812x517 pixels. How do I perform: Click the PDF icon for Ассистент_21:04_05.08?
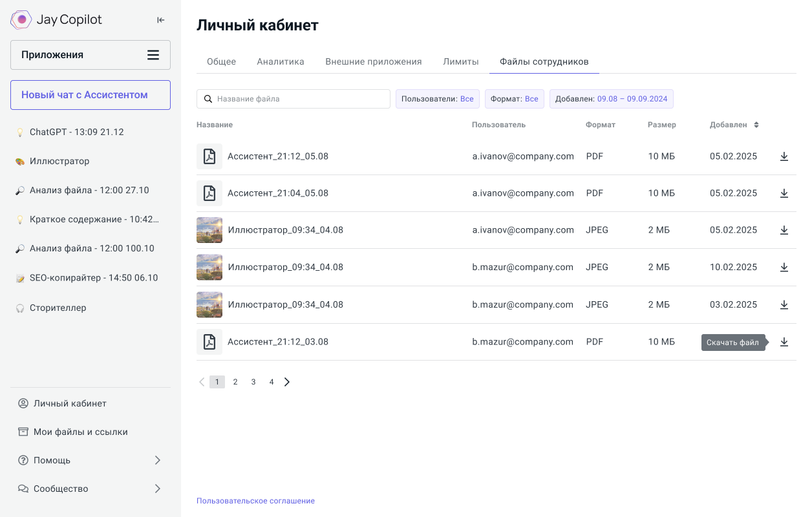209,193
